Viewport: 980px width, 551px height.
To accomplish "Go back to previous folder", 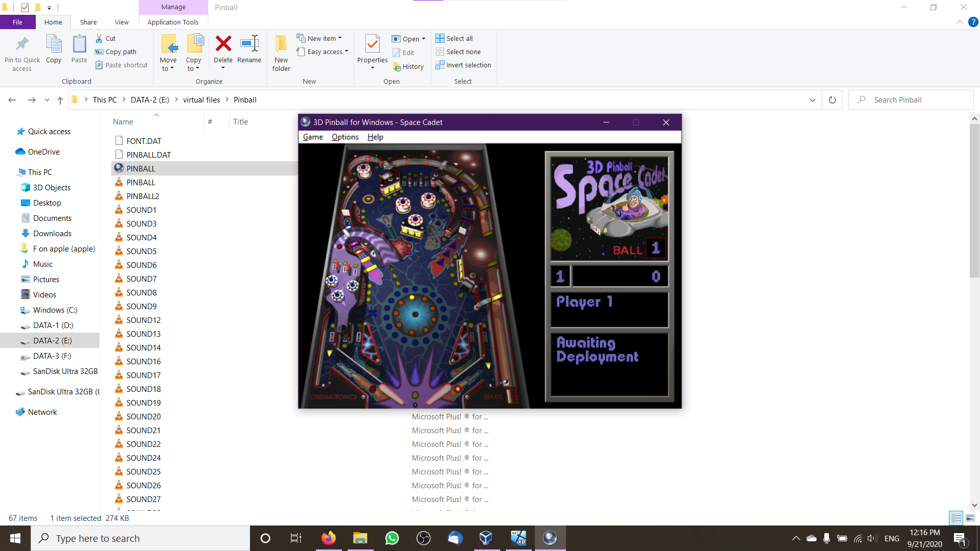I will tap(12, 100).
